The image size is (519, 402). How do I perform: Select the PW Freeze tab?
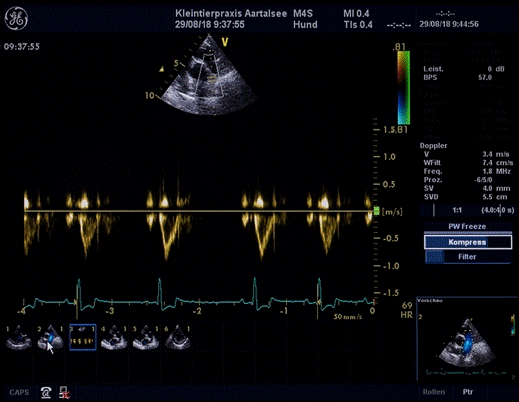pos(467,226)
